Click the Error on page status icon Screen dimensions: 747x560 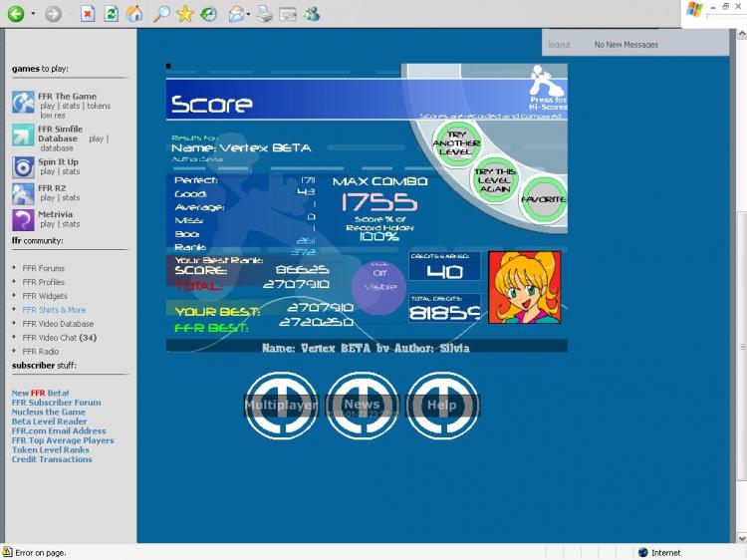point(8,552)
